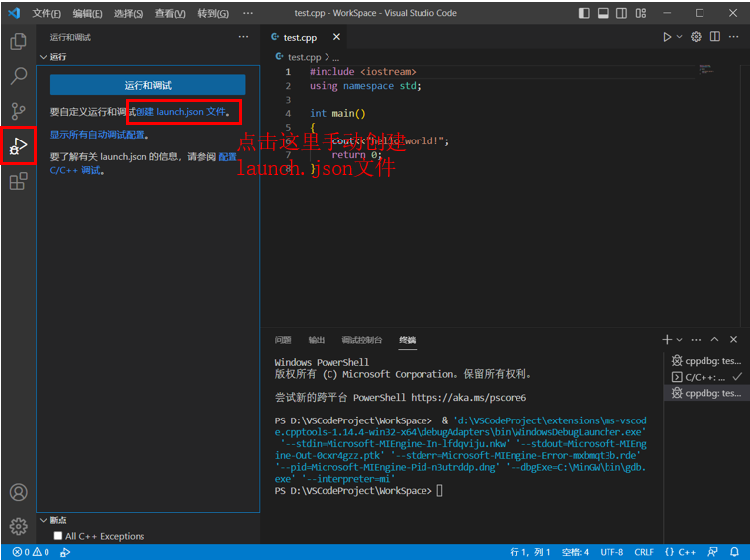Open 配置 C/C++ 调试 documentation link
The width and height of the screenshot is (750, 560).
point(143,163)
